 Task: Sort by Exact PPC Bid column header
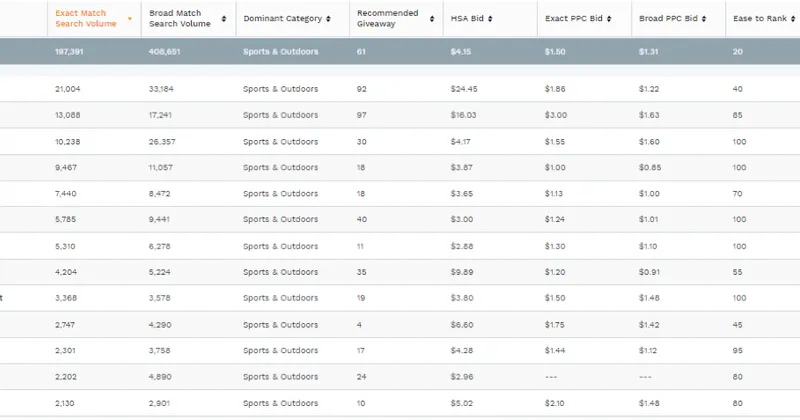tap(573, 18)
